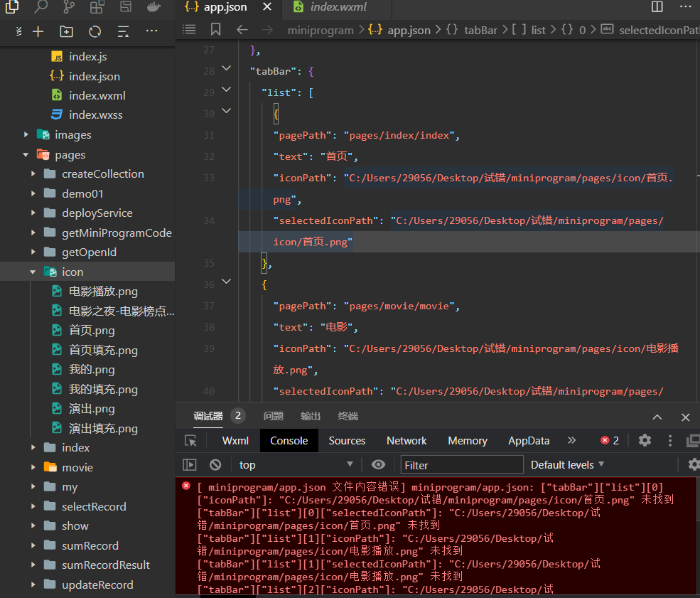Click the bookmark icon in editor toolbar

click(215, 29)
